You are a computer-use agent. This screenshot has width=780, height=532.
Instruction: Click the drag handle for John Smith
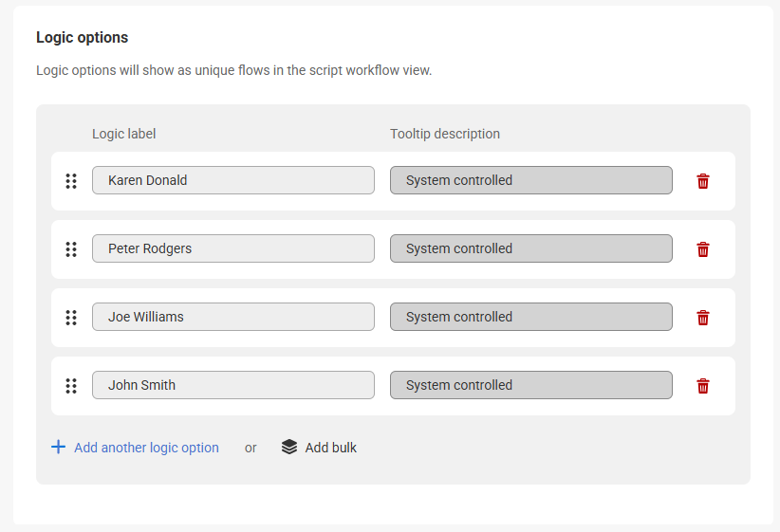click(x=71, y=386)
